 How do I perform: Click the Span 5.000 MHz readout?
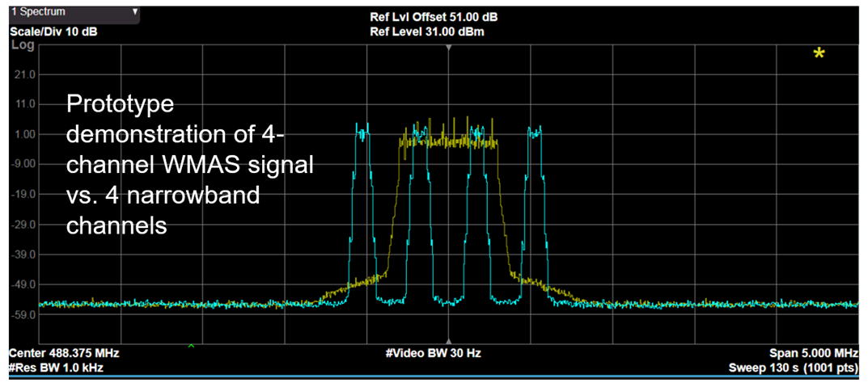point(814,353)
